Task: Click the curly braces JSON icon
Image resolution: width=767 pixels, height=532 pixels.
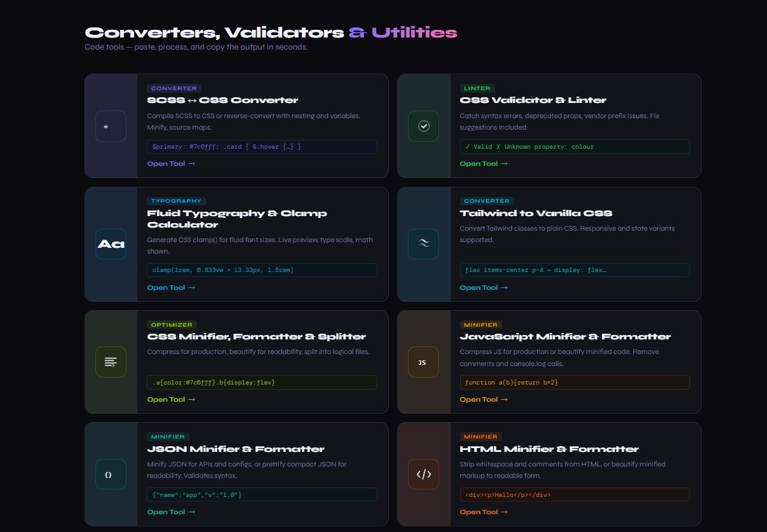Action: [111, 474]
